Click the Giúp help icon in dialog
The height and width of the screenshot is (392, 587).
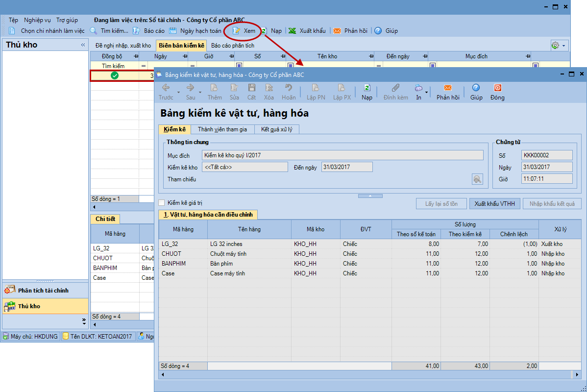(x=476, y=88)
